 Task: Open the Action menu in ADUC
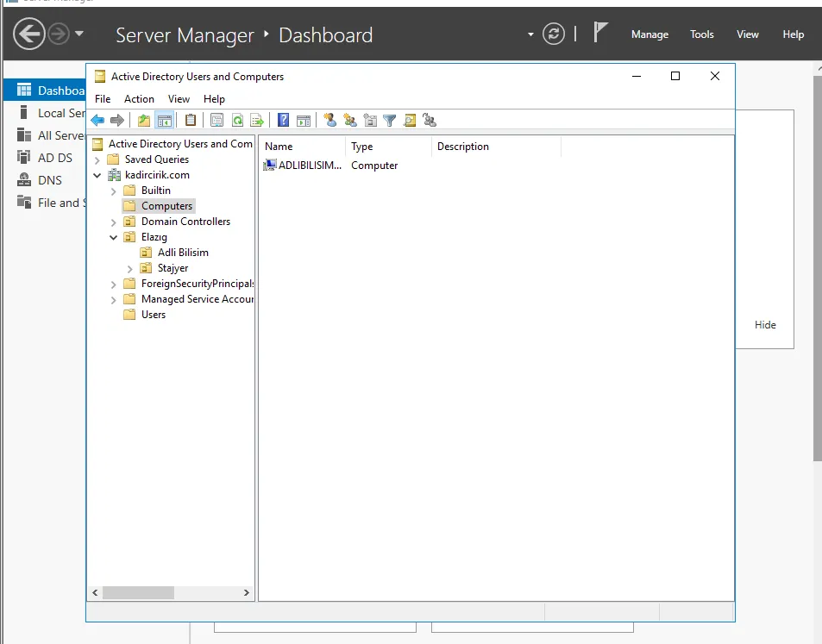pyautogui.click(x=139, y=99)
